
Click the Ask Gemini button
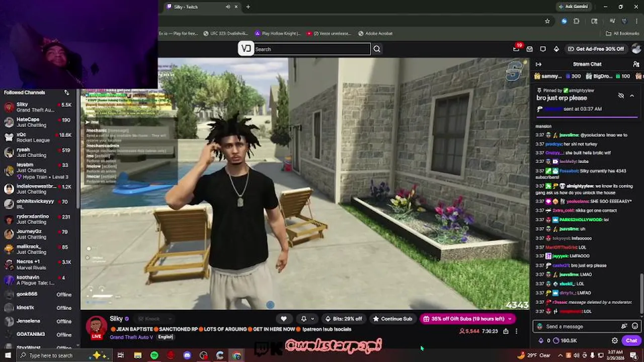(x=573, y=7)
